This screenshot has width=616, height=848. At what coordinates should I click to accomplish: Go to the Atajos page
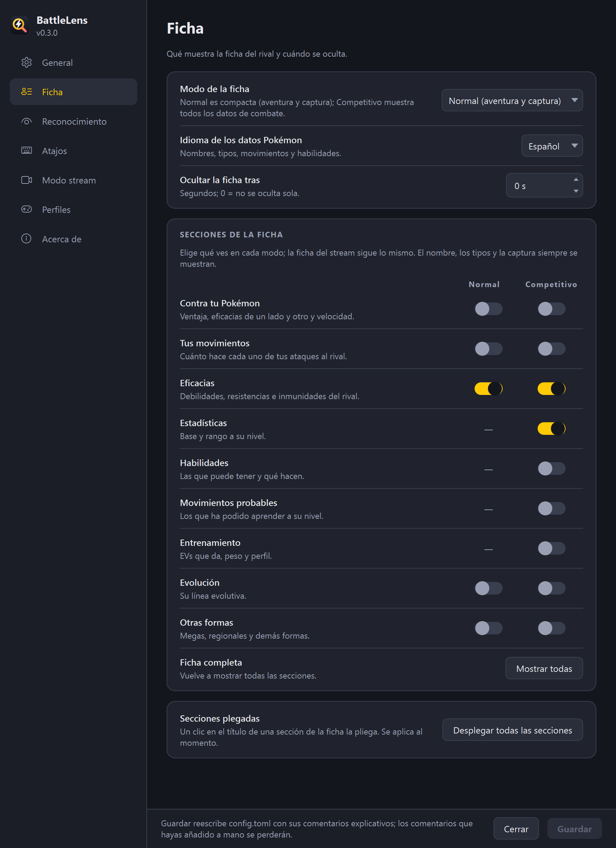(x=73, y=151)
